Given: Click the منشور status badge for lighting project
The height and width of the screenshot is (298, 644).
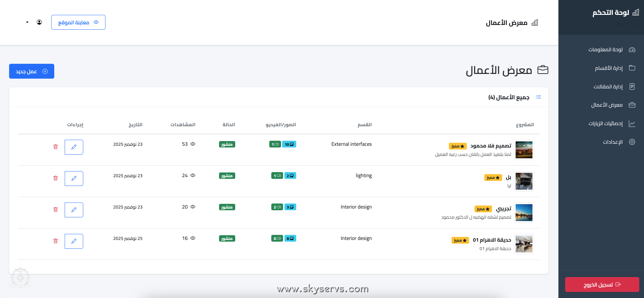Looking at the screenshot, I should [x=227, y=176].
